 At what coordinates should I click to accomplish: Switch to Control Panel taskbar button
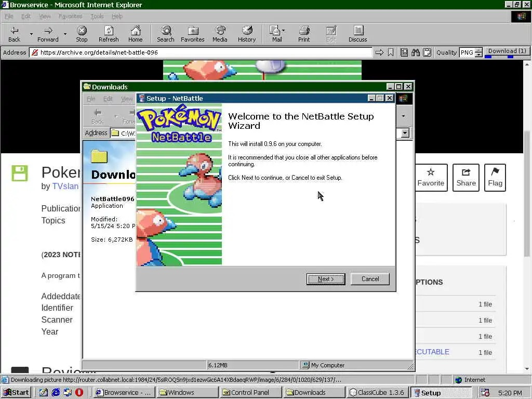click(250, 393)
